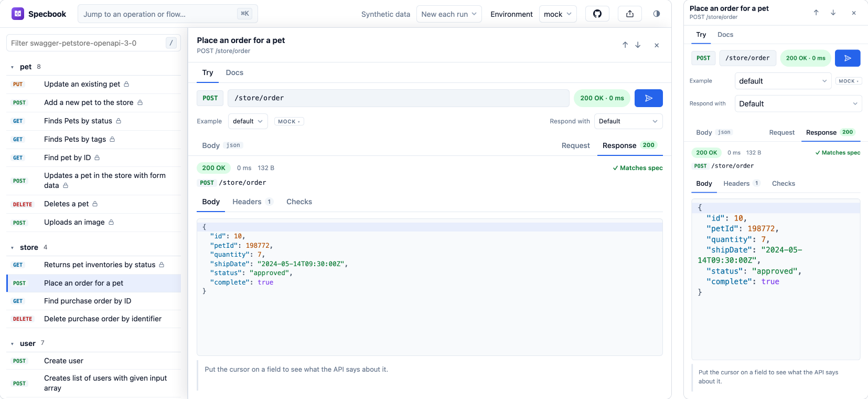This screenshot has width=868, height=399.
Task: Open the Checks tab in main response
Action: [299, 202]
